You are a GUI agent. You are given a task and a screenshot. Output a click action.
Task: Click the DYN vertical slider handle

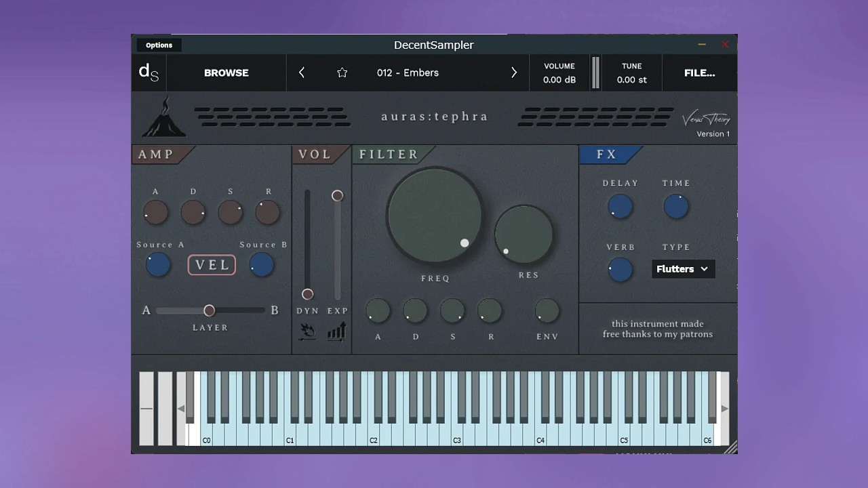coord(307,294)
